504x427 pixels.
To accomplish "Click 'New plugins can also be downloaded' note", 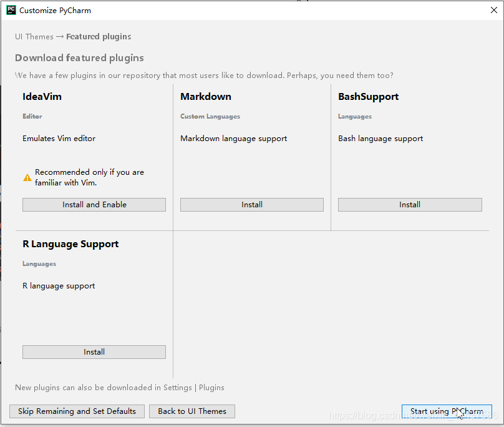I will pyautogui.click(x=120, y=388).
